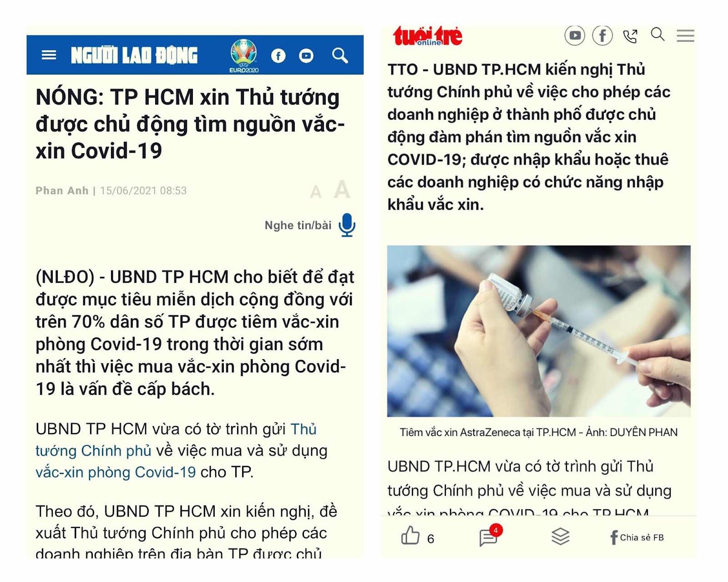Like the article with thumbs-up
This screenshot has height=582, width=728.
click(x=410, y=536)
